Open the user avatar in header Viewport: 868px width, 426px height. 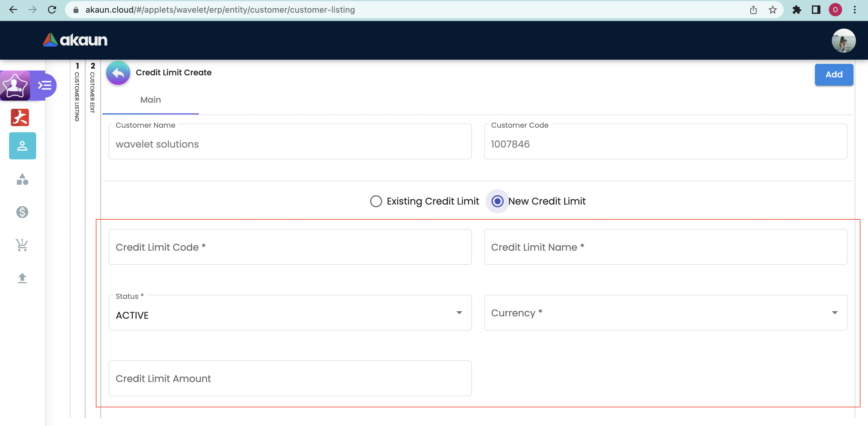click(x=843, y=40)
